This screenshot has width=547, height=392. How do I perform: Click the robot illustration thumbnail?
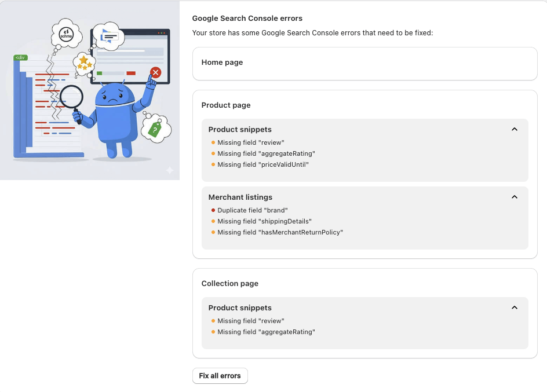coord(90,90)
